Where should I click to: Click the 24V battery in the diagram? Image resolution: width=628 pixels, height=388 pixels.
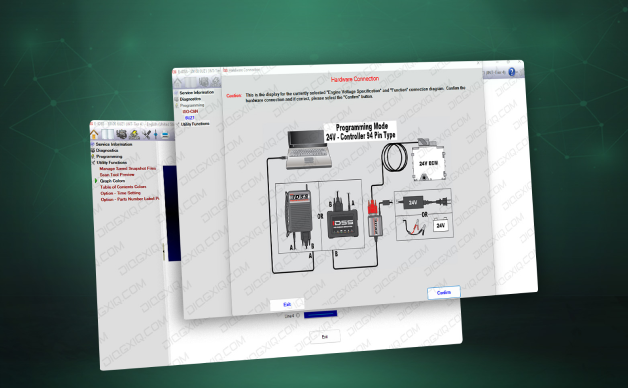[440, 225]
